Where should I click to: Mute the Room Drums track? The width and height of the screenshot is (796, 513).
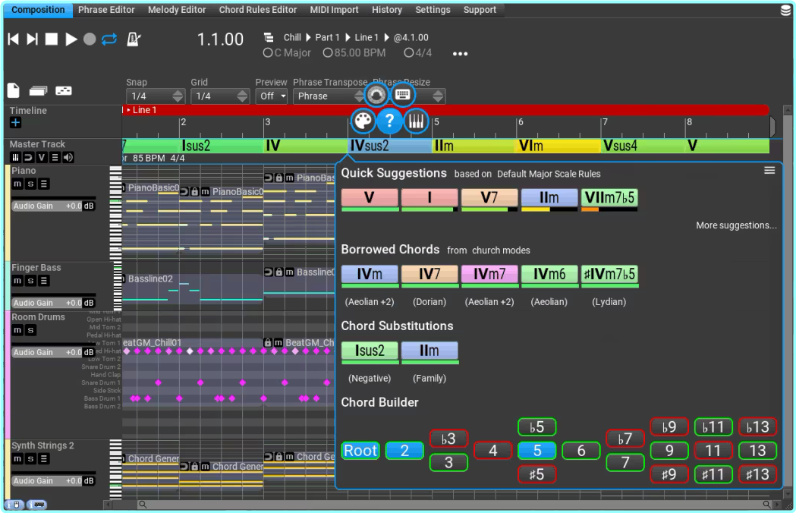tap(17, 330)
